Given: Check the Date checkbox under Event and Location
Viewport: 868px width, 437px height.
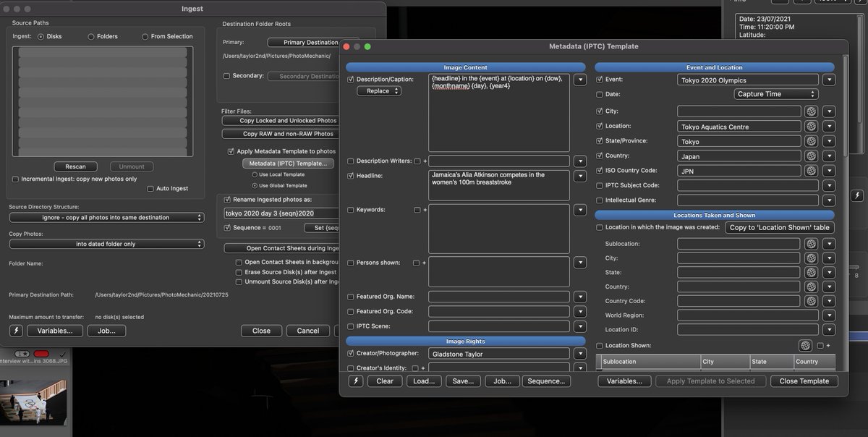Looking at the screenshot, I should [599, 94].
